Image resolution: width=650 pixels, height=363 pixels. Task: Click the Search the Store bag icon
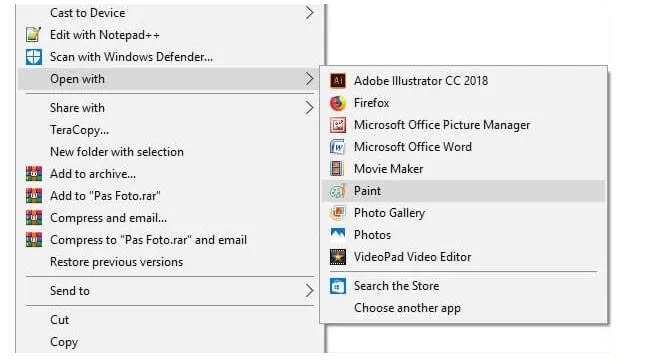tap(337, 286)
